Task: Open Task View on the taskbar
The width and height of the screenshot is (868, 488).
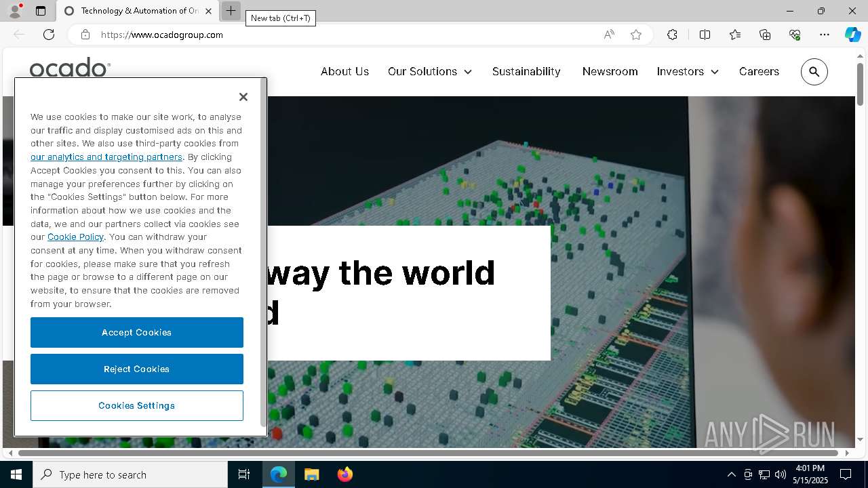Action: point(244,474)
